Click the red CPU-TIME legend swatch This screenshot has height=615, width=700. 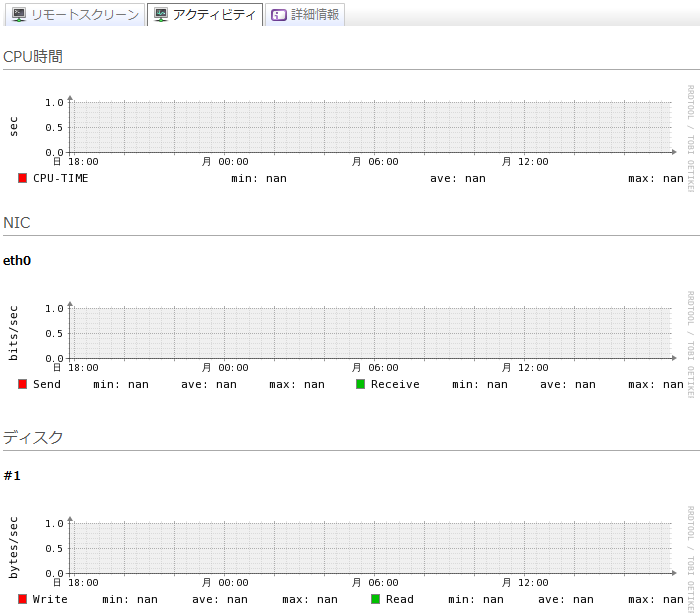[23, 178]
